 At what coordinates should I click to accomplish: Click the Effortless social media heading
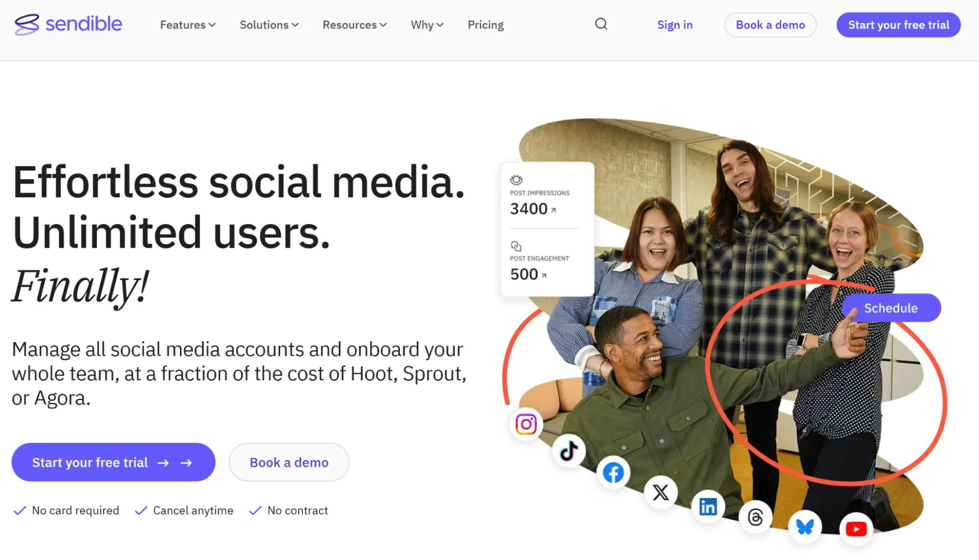pos(239,182)
